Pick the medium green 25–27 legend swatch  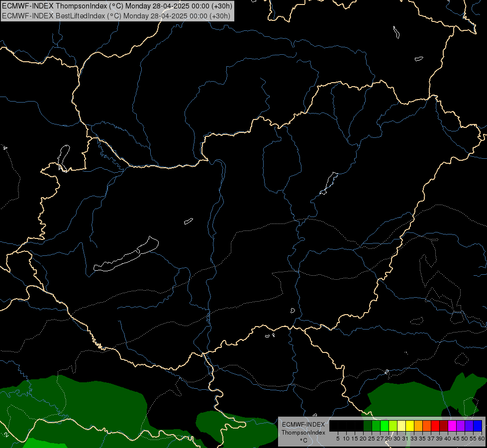(x=376, y=426)
